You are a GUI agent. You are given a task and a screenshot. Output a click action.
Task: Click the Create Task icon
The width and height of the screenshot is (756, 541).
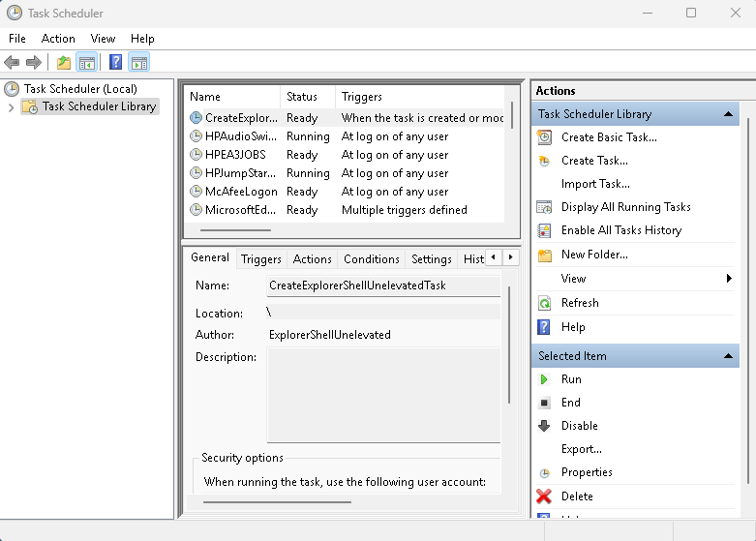(544, 161)
